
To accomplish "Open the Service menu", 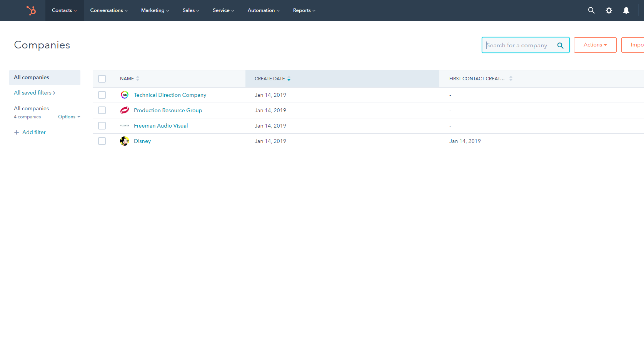I will coord(224,10).
